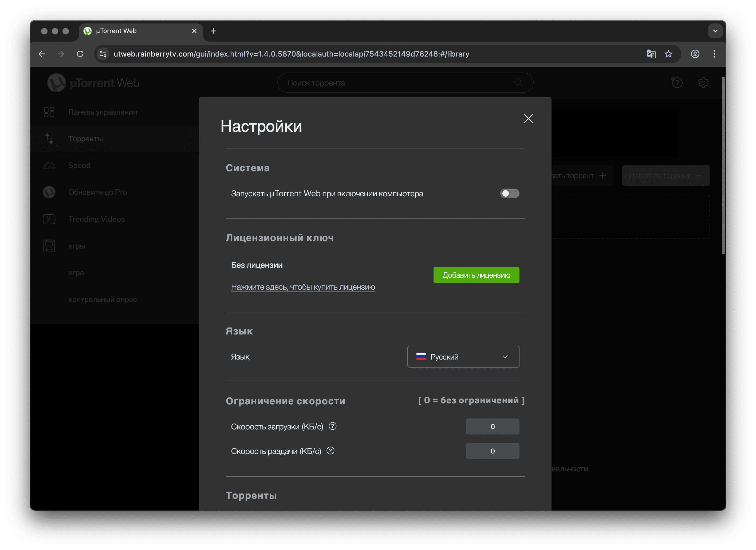Image resolution: width=756 pixels, height=550 pixels.
Task: Bookmark this page with the star icon
Action: coord(668,54)
